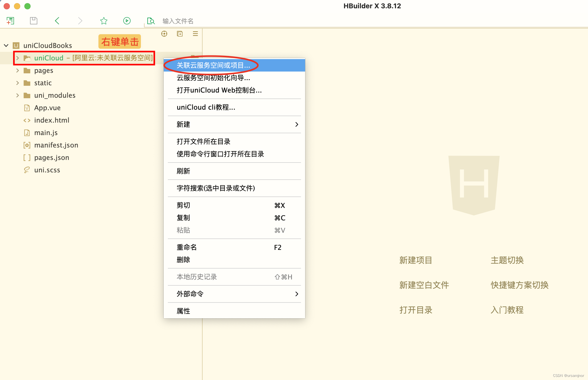Click the main.js file icon

click(x=27, y=133)
